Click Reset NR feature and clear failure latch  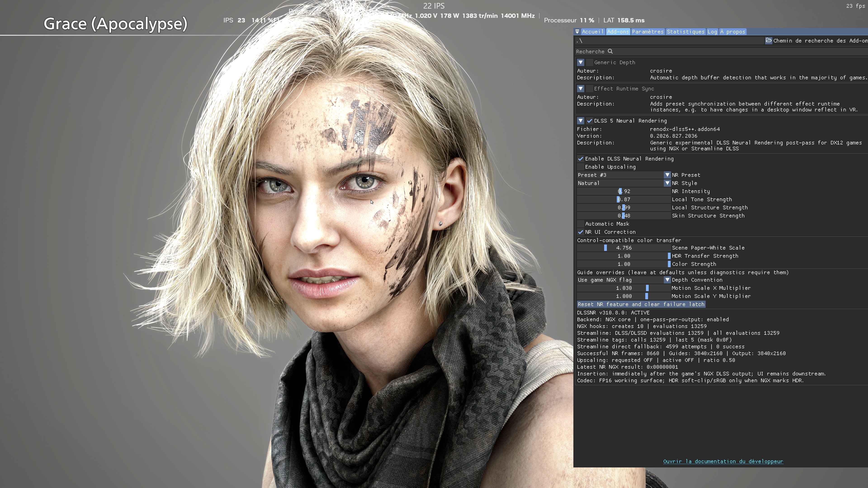point(641,304)
